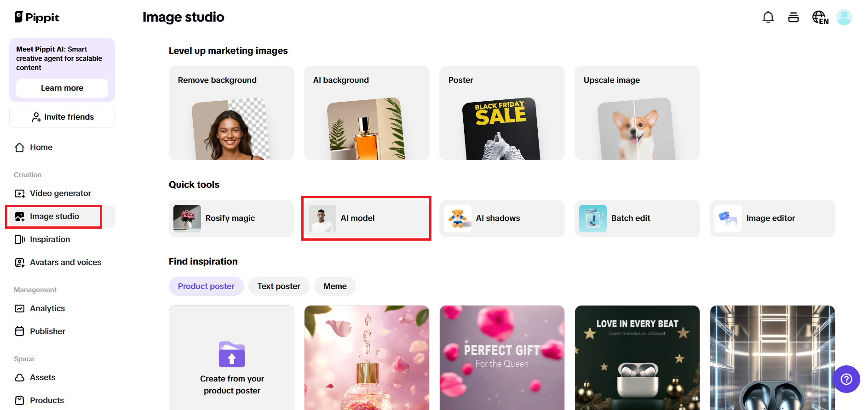Click the profile avatar
Viewport: 868px width, 410px height.
point(844,17)
